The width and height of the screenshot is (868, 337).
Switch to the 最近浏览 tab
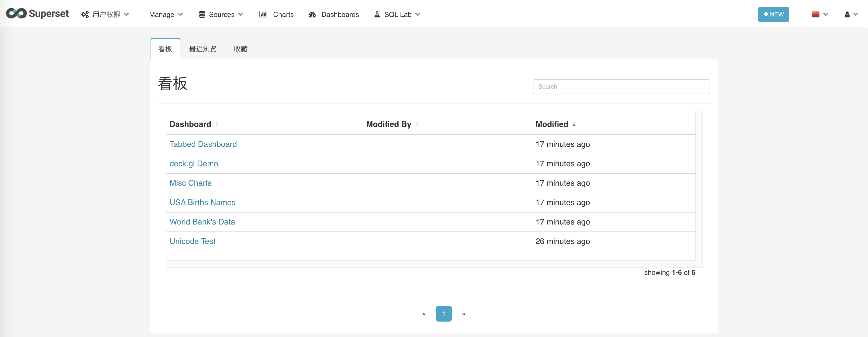(x=203, y=49)
